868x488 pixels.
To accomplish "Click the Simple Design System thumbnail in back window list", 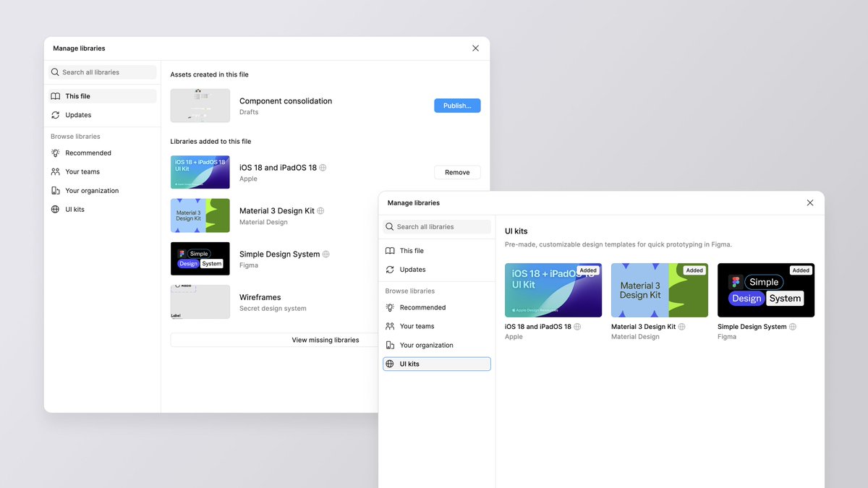I will pyautogui.click(x=200, y=259).
